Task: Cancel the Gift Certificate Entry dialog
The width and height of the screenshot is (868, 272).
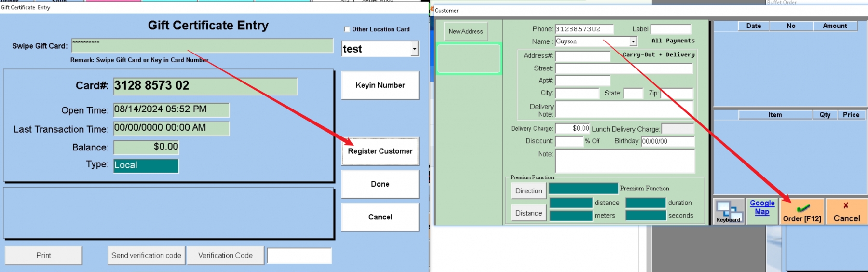Action: pyautogui.click(x=380, y=217)
